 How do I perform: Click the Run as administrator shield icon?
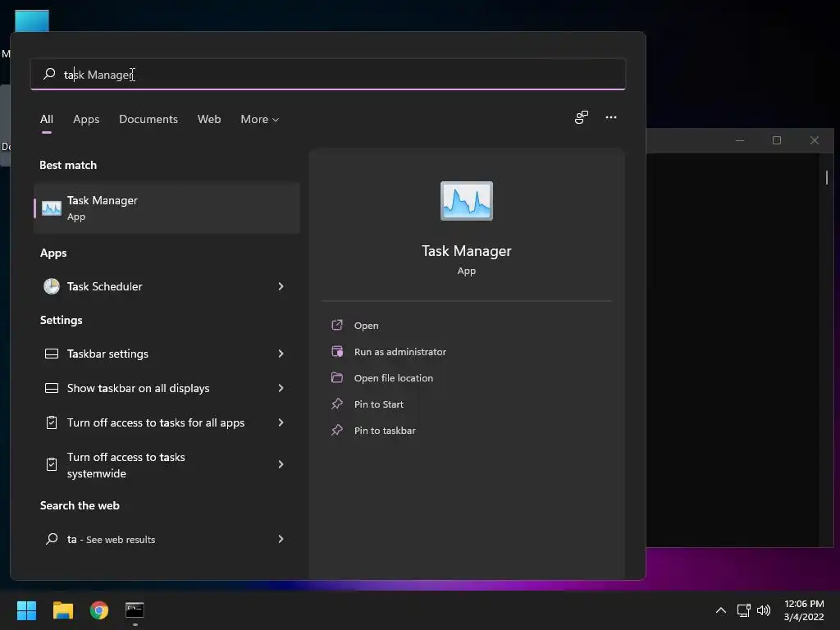(337, 351)
